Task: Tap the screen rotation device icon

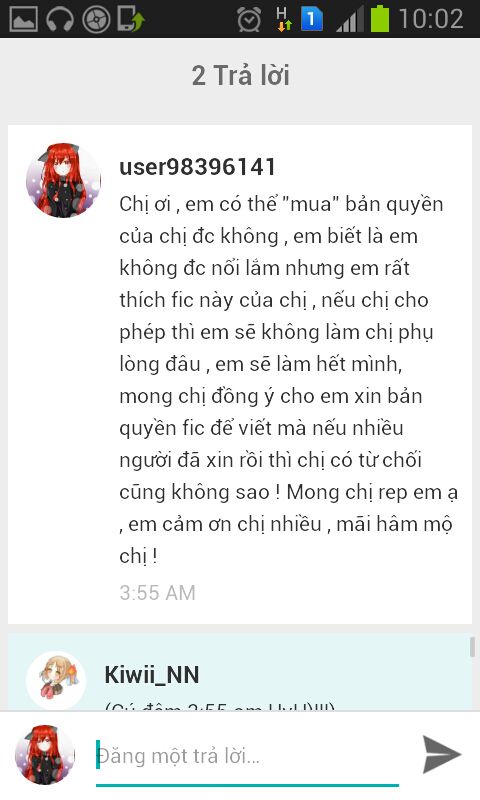Action: (131, 19)
